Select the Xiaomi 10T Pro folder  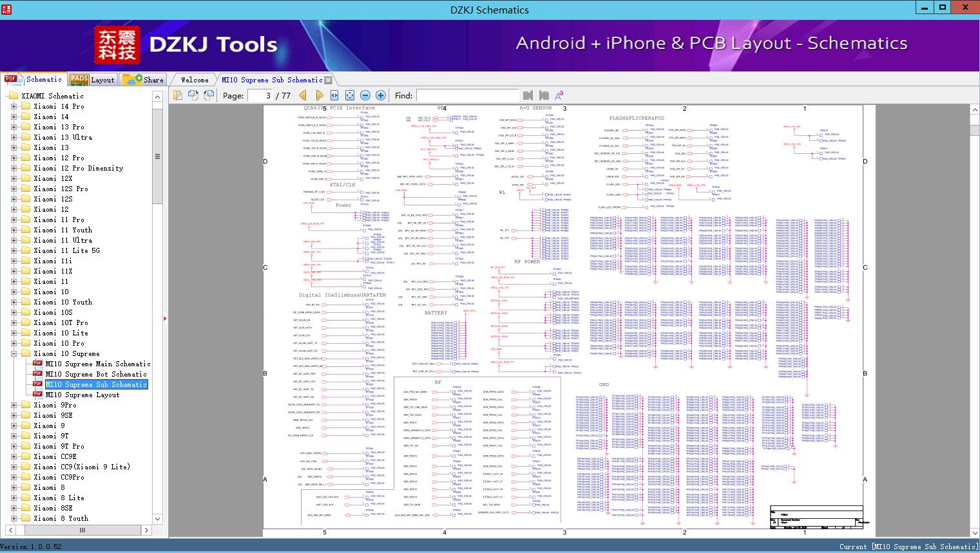coord(61,323)
